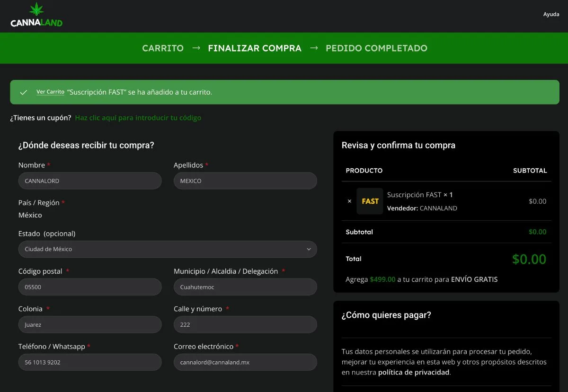Click the FAST product thumbnail
Screen dimensions: 568x392
[370, 201]
